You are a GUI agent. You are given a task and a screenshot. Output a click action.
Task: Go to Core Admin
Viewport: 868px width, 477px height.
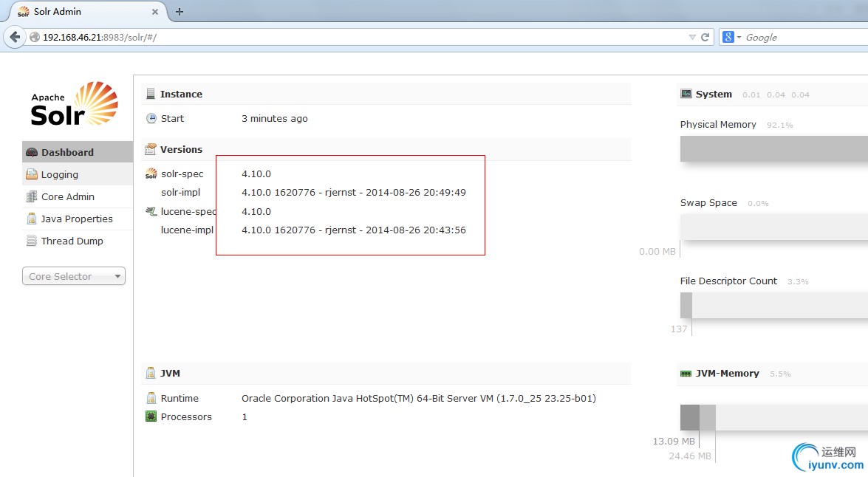(x=78, y=196)
